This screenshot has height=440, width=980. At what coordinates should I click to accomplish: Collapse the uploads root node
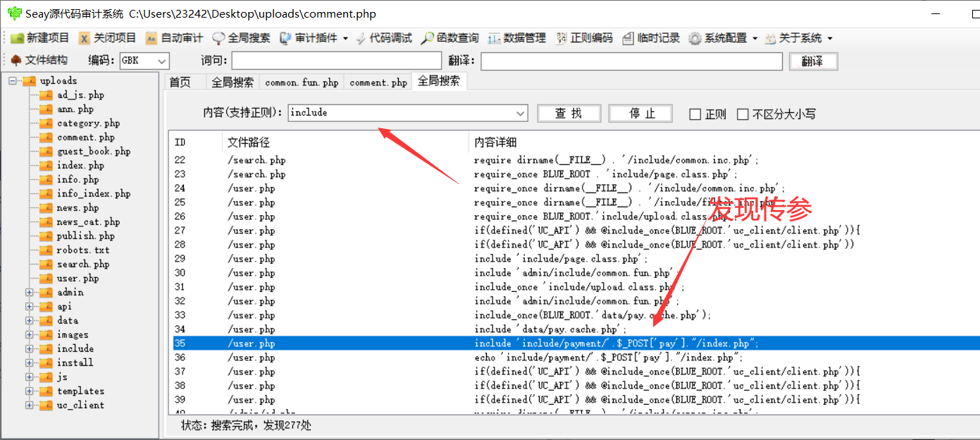pyautogui.click(x=13, y=81)
